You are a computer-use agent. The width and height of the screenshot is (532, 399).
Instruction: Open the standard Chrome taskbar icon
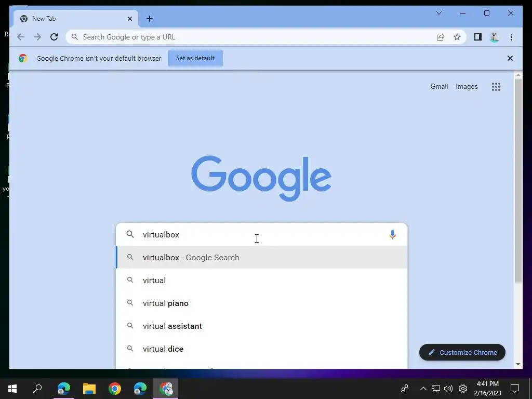pos(115,389)
